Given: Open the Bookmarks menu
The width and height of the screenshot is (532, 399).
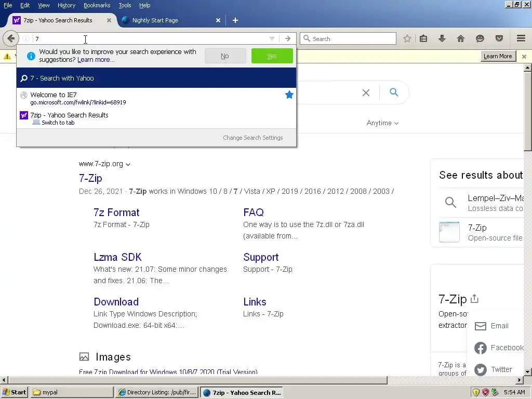Looking at the screenshot, I should tap(97, 5).
